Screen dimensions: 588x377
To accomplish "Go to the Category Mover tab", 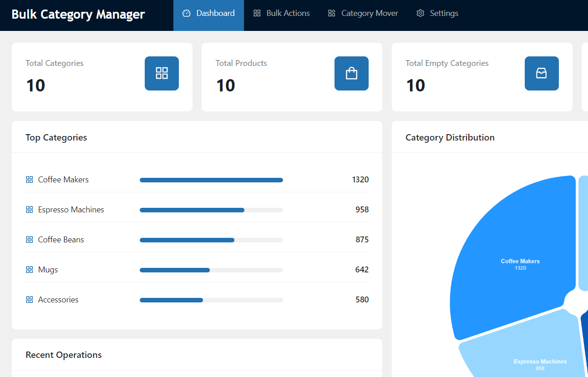I will [x=363, y=14].
